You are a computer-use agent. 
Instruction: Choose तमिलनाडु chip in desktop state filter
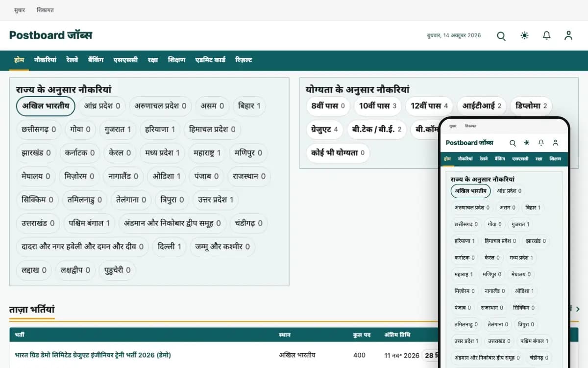coord(85,200)
